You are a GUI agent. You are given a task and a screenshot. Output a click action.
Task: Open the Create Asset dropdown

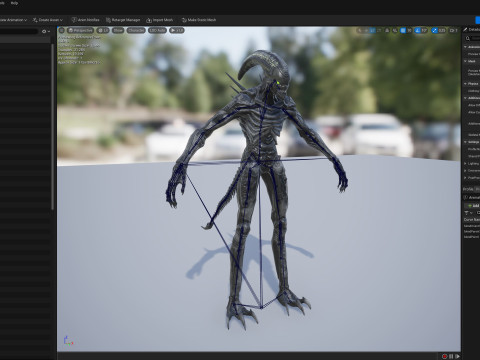coord(47,20)
